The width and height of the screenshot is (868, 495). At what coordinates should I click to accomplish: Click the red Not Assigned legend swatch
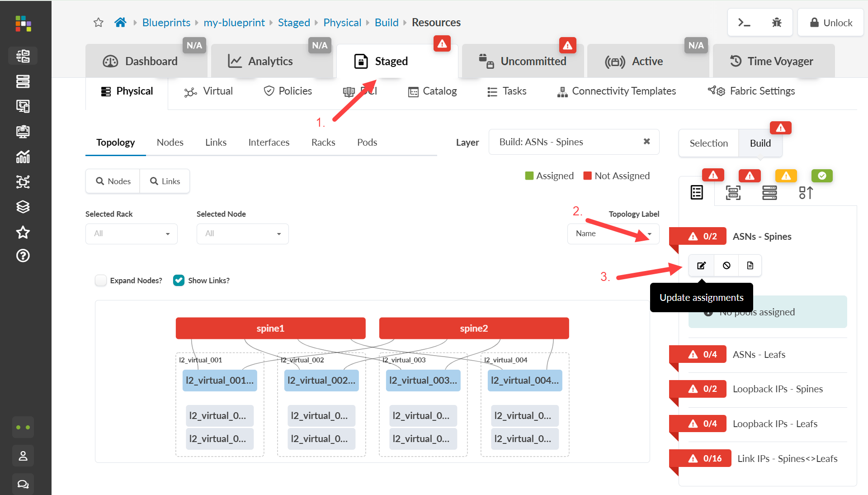coord(587,176)
